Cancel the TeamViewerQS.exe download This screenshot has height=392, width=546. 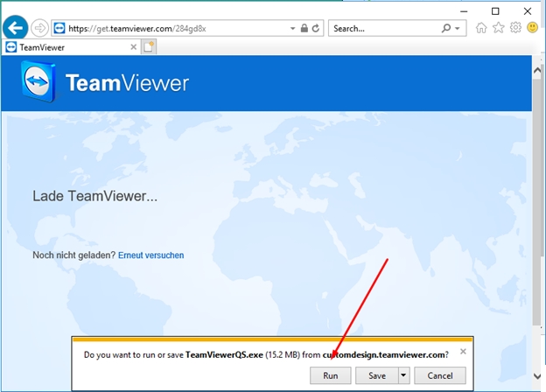[440, 375]
